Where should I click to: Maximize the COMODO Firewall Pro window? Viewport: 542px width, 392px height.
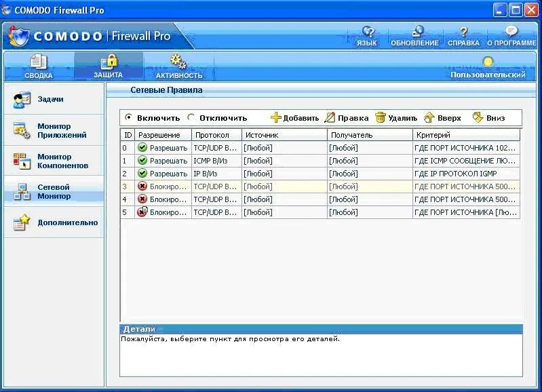[516, 10]
